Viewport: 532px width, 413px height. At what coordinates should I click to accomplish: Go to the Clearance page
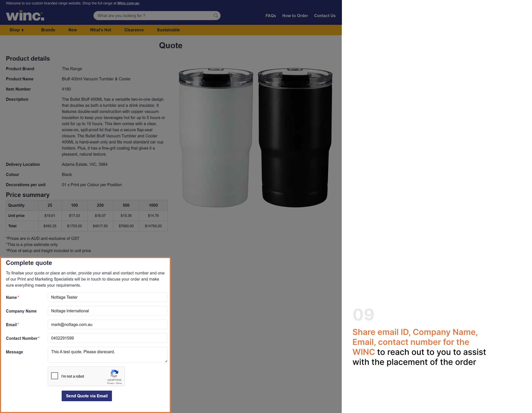[134, 30]
